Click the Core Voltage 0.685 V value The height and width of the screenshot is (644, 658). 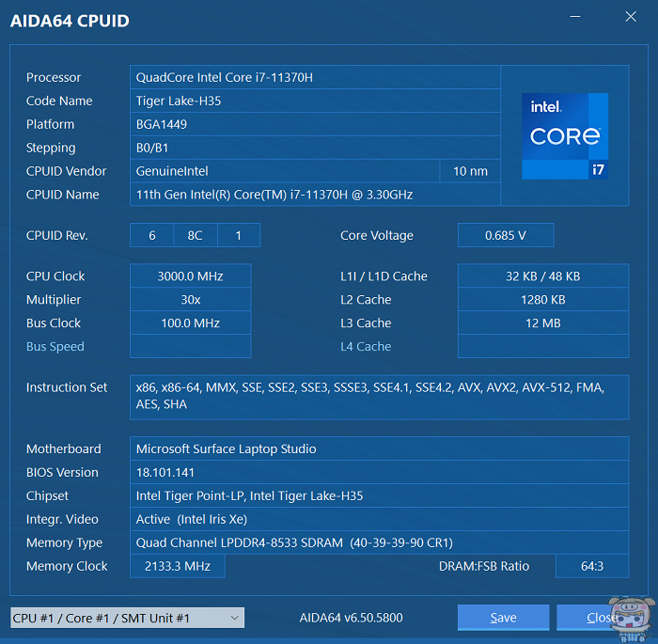[505, 236]
